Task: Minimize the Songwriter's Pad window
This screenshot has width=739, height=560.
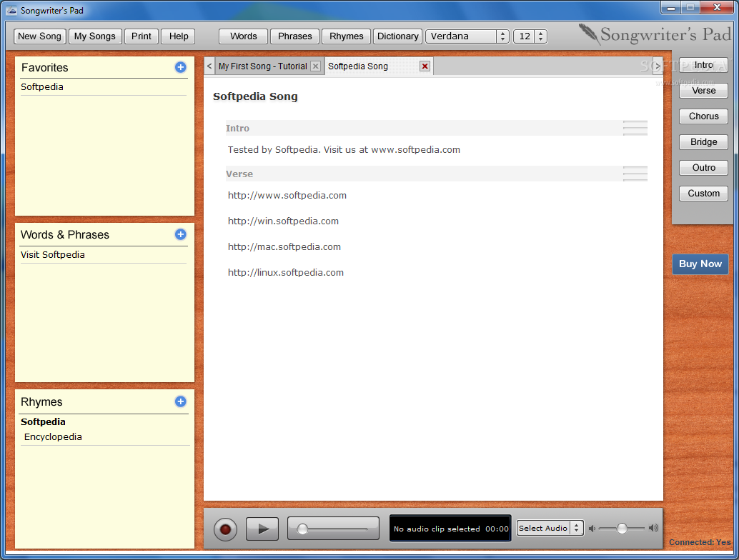Action: tap(671, 8)
